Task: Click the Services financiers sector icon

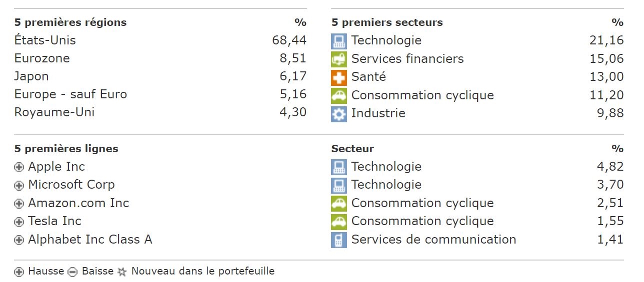Action: click(338, 59)
